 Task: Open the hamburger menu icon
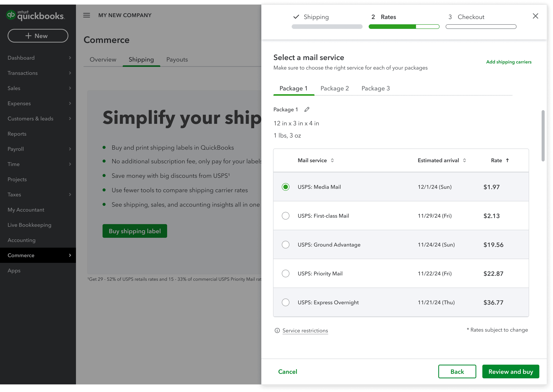[87, 15]
